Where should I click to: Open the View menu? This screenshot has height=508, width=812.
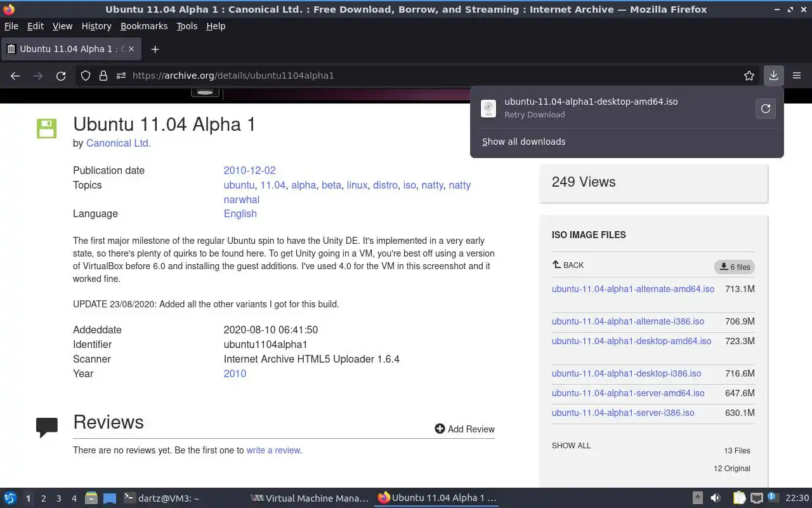62,26
